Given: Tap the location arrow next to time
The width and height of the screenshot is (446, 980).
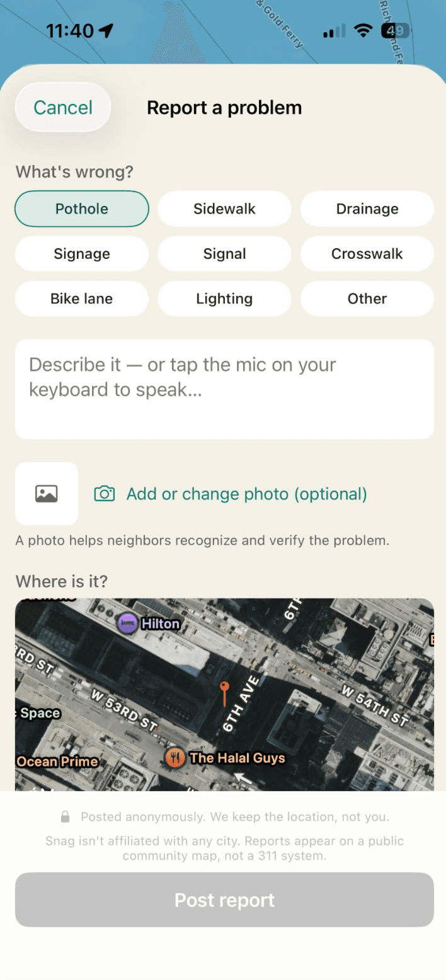Looking at the screenshot, I should (106, 30).
